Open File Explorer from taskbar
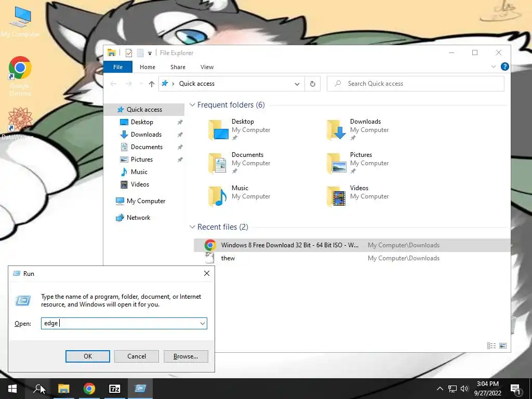Image resolution: width=532 pixels, height=399 pixels. [x=63, y=389]
